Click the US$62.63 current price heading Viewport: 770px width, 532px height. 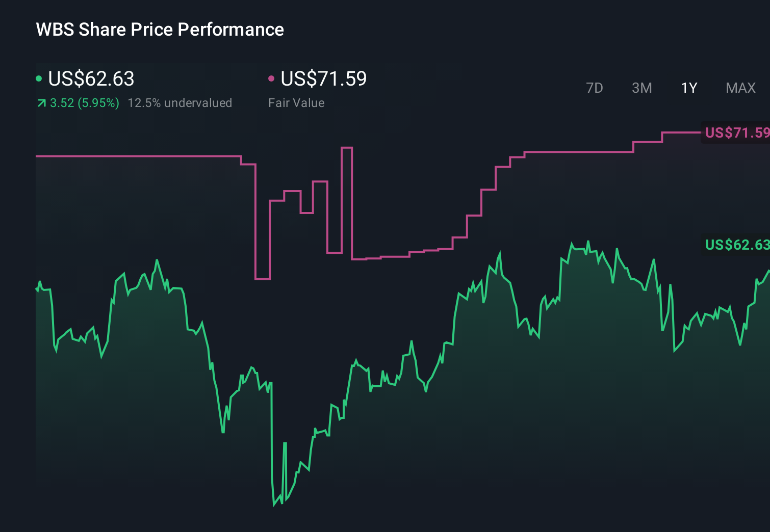pyautogui.click(x=91, y=79)
